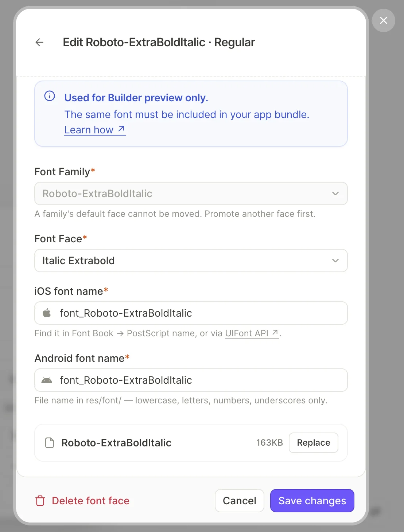The height and width of the screenshot is (532, 404).
Task: Click the iOS font name label
Action: [x=71, y=291]
